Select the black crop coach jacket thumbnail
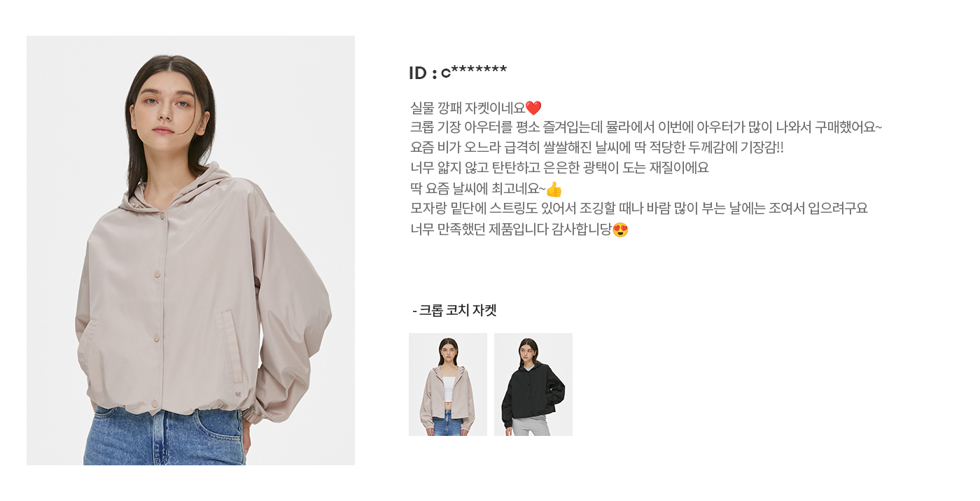The height and width of the screenshot is (501, 980). pos(533,384)
